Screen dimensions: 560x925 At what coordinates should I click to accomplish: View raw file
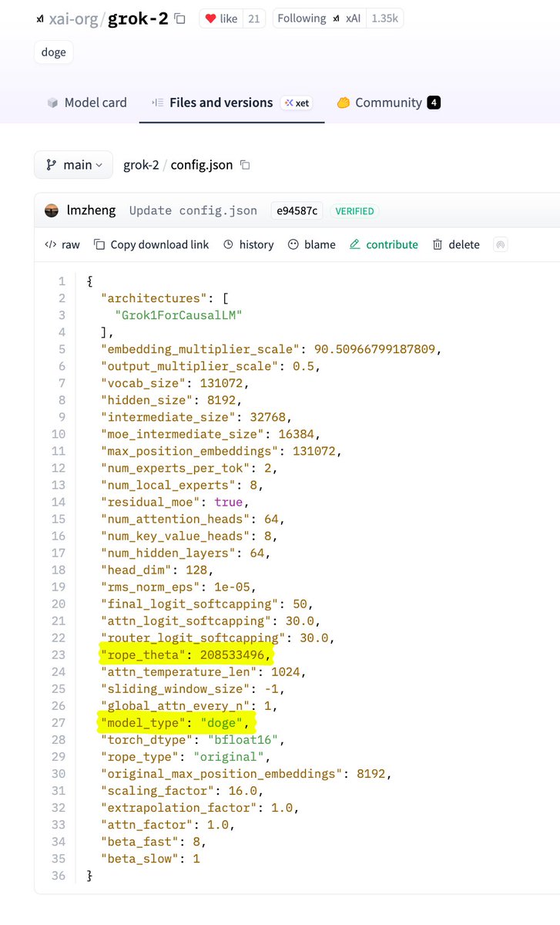tap(62, 244)
